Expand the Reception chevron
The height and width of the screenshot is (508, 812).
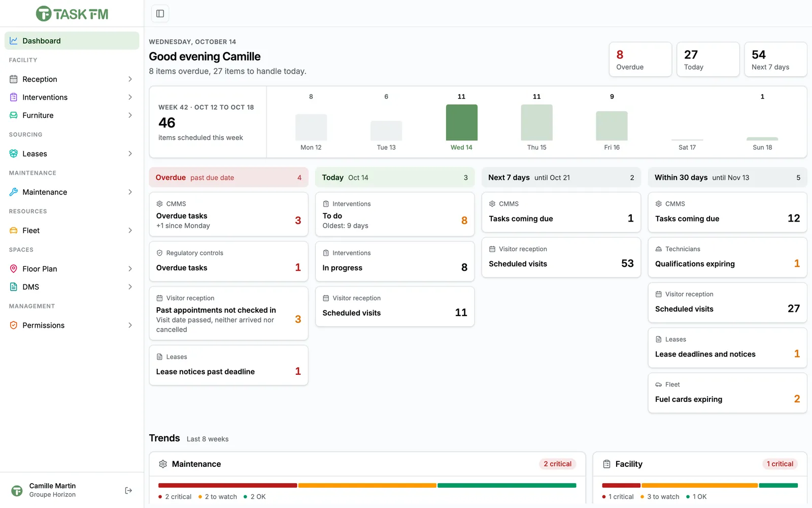130,79
